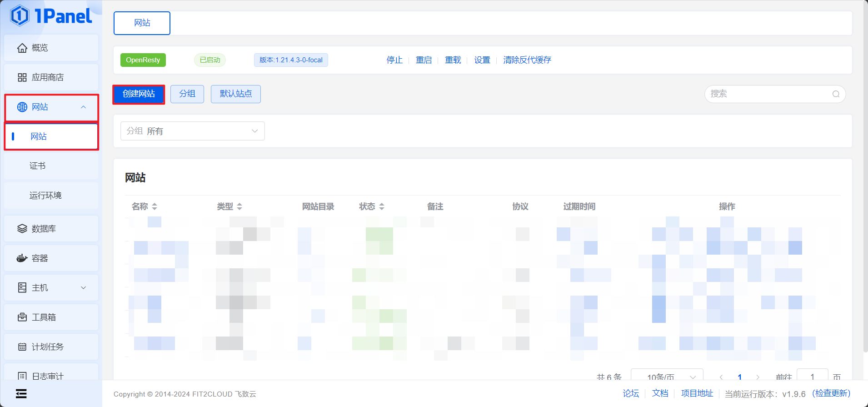Click the 1Panel logo icon
868x407 pixels.
(20, 16)
